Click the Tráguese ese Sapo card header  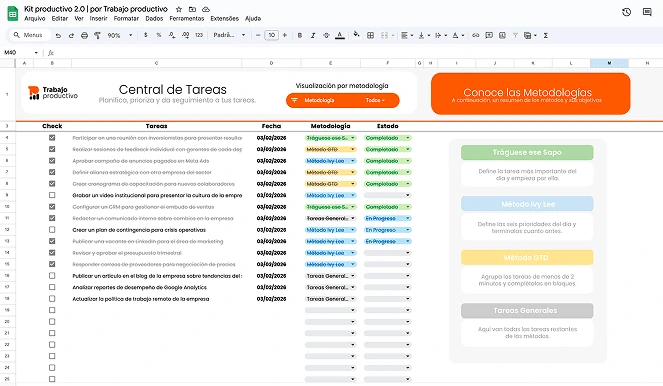click(x=527, y=152)
